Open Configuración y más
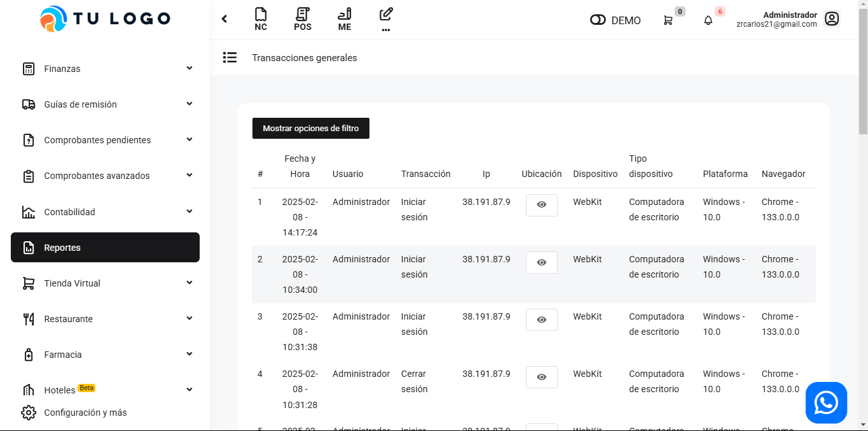Screen dimensions: 868x431 coord(85,413)
